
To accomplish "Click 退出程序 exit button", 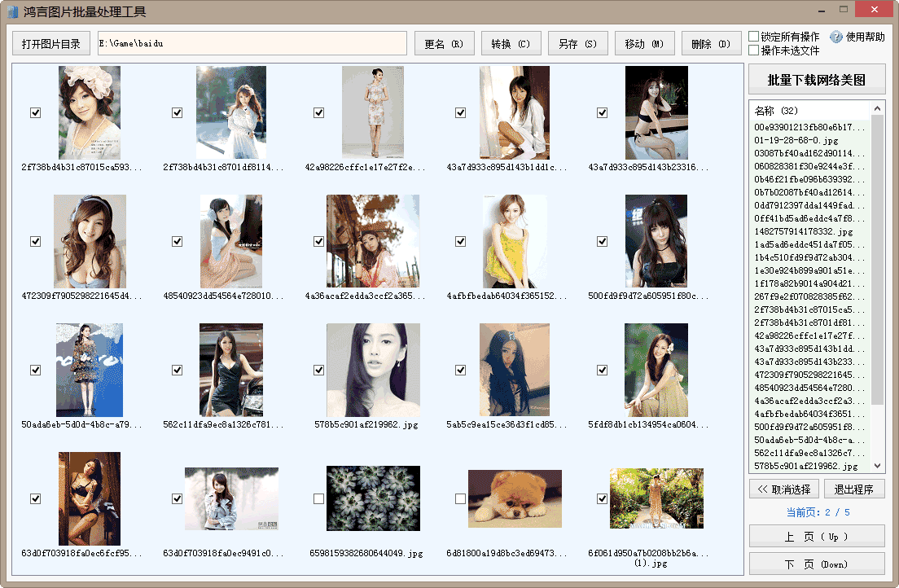I will pos(854,489).
